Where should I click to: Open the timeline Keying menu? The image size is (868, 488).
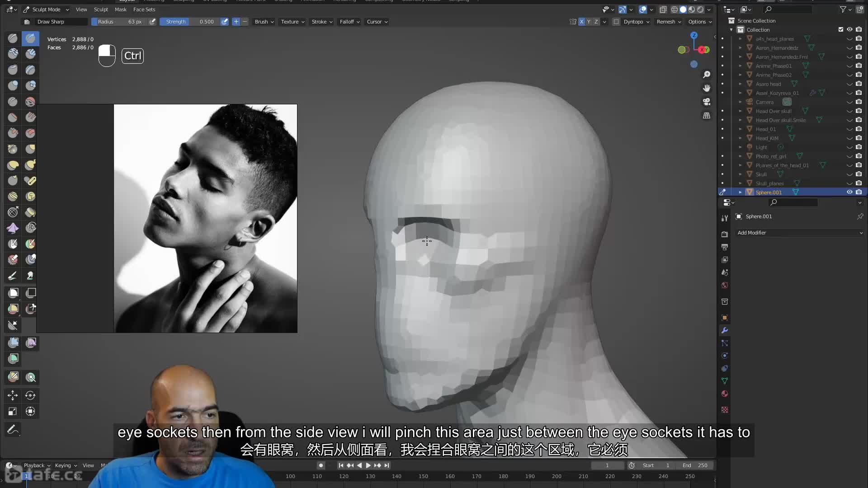pyautogui.click(x=66, y=465)
